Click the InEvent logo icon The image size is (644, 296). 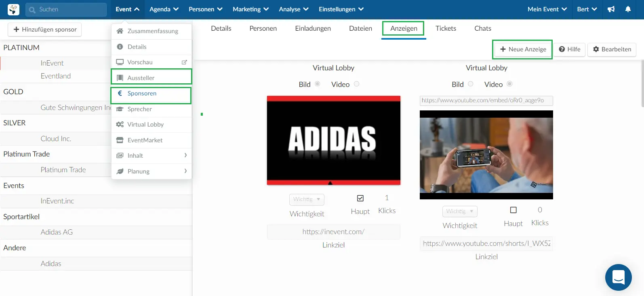(x=13, y=9)
